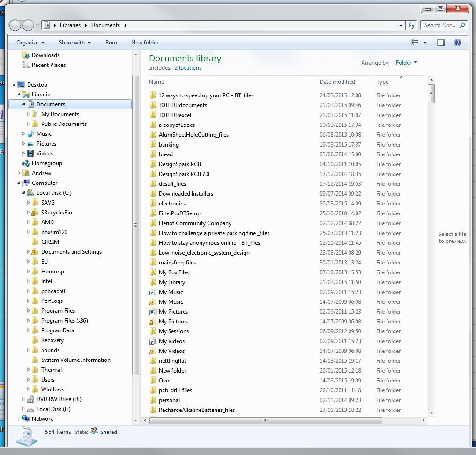Click the locked $Recycle.Bin folder icon
The width and height of the screenshot is (476, 455).
pyautogui.click(x=35, y=213)
